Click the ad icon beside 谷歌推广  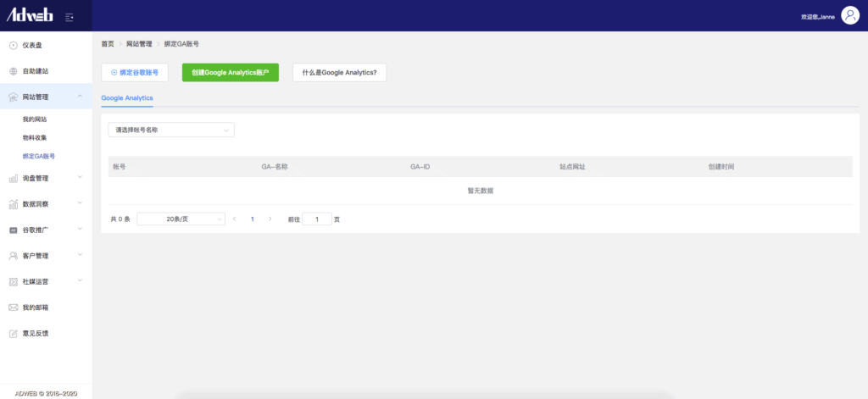point(13,230)
